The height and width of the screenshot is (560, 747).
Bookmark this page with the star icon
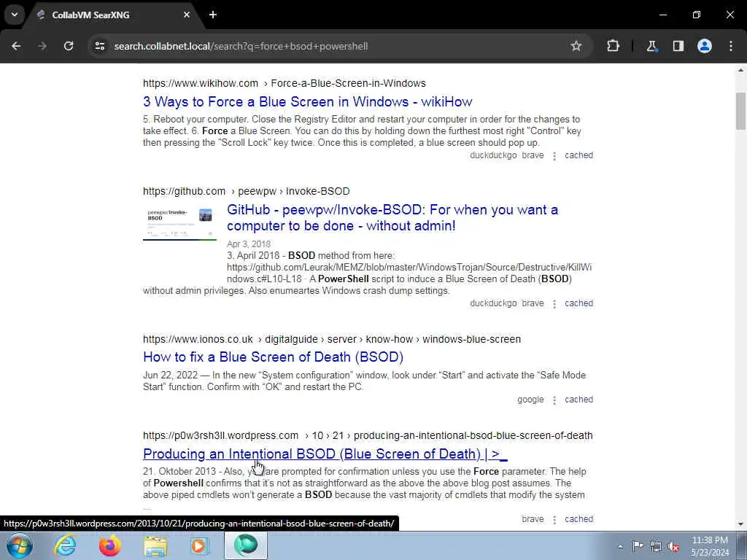[x=576, y=46]
